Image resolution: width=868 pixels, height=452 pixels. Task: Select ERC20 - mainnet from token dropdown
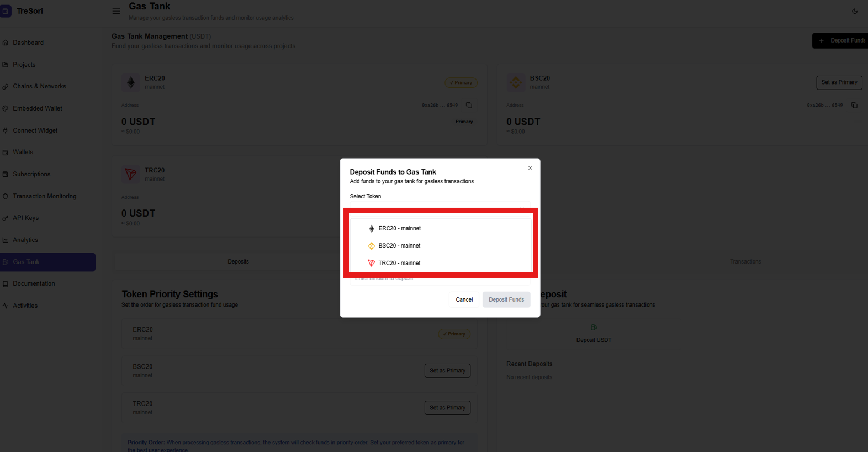tap(399, 228)
